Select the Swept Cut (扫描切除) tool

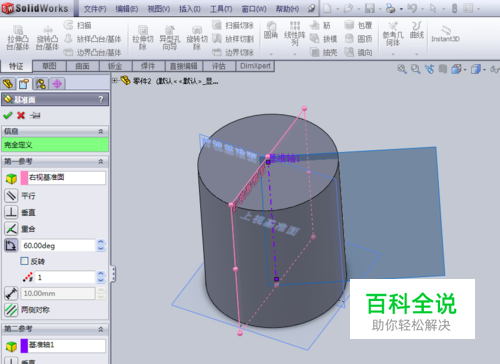[233, 25]
